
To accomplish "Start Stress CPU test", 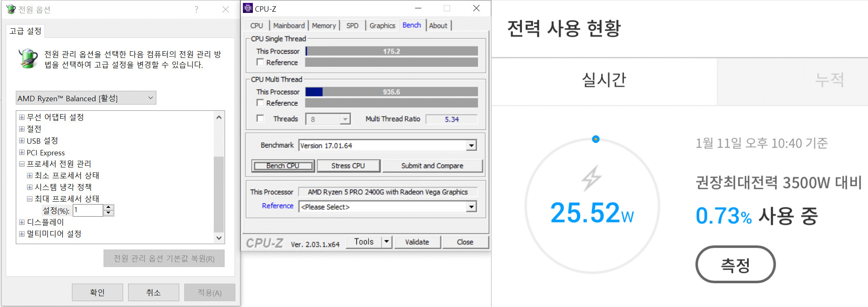I will pos(348,166).
